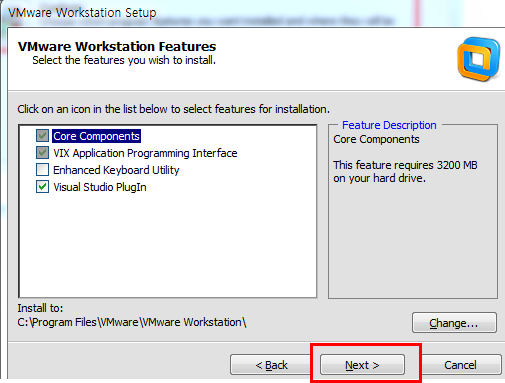Uncheck the Visual Studio PlugIn checkbox
This screenshot has width=505, height=383.
pos(42,187)
